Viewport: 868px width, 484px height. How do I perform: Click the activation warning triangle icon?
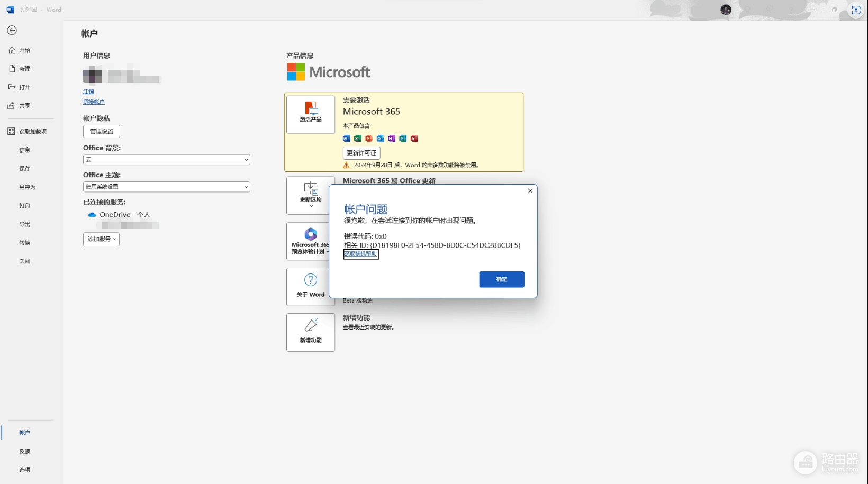(346, 165)
